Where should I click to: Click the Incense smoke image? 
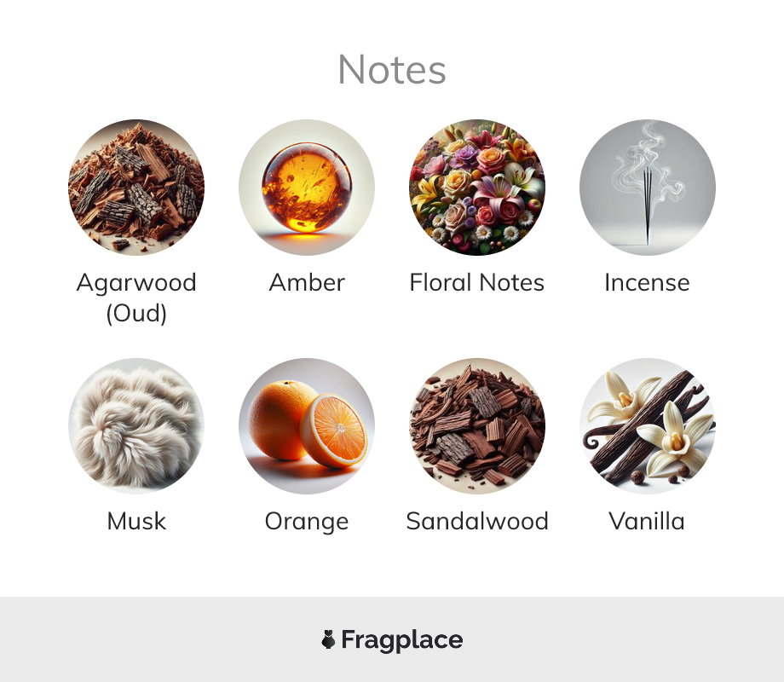pyautogui.click(x=648, y=188)
